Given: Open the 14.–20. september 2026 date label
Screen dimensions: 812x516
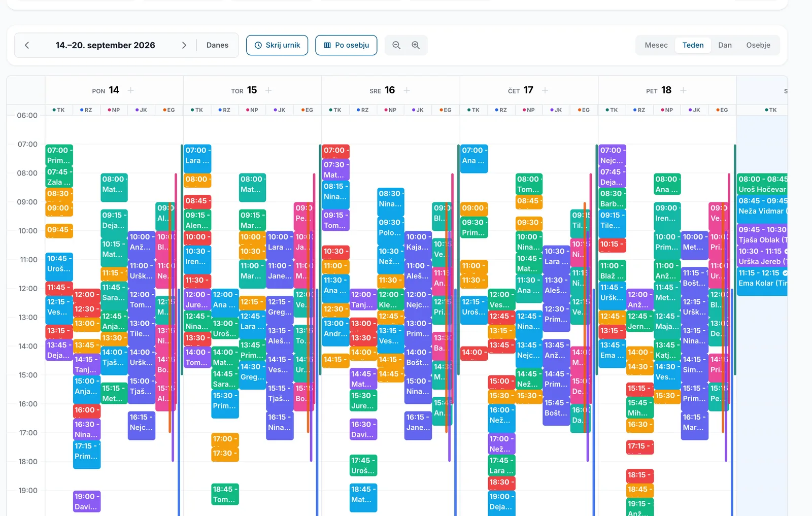Looking at the screenshot, I should (x=106, y=45).
